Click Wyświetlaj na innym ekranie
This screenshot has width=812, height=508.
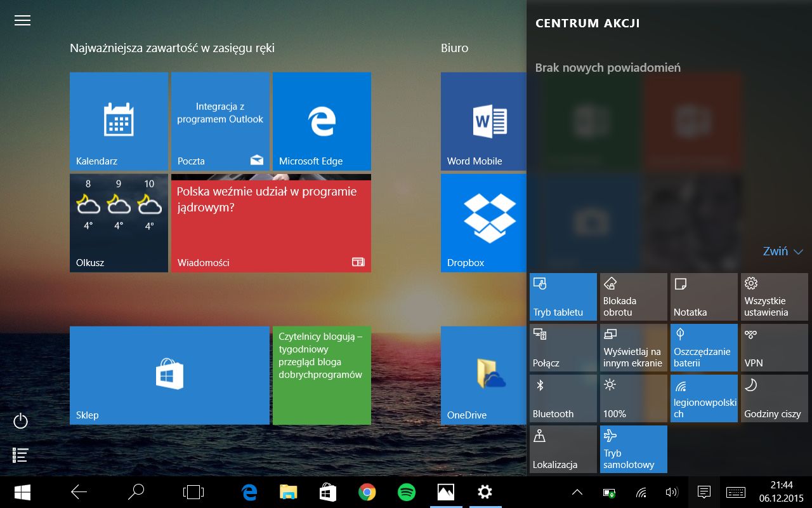click(x=634, y=347)
